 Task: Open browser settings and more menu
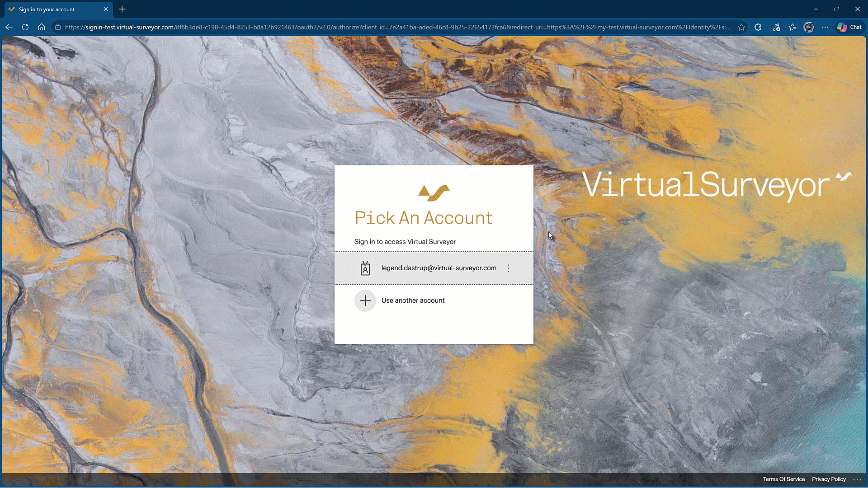(x=825, y=27)
